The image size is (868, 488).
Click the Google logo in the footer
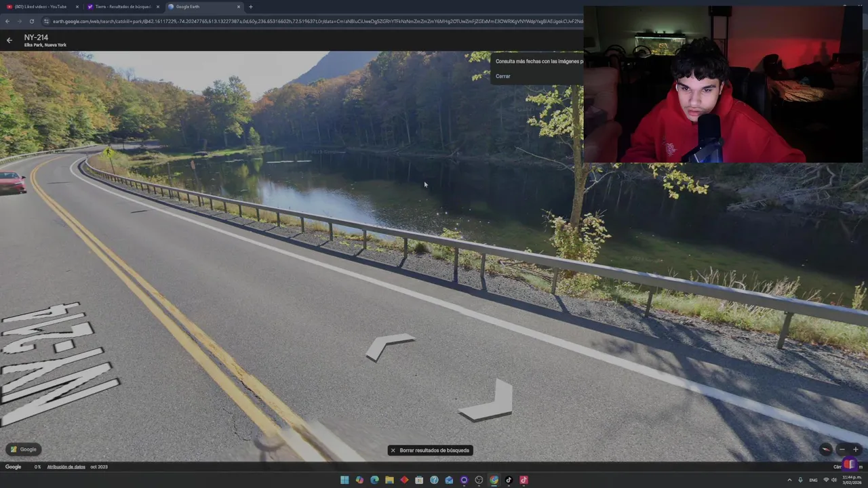[x=13, y=467]
